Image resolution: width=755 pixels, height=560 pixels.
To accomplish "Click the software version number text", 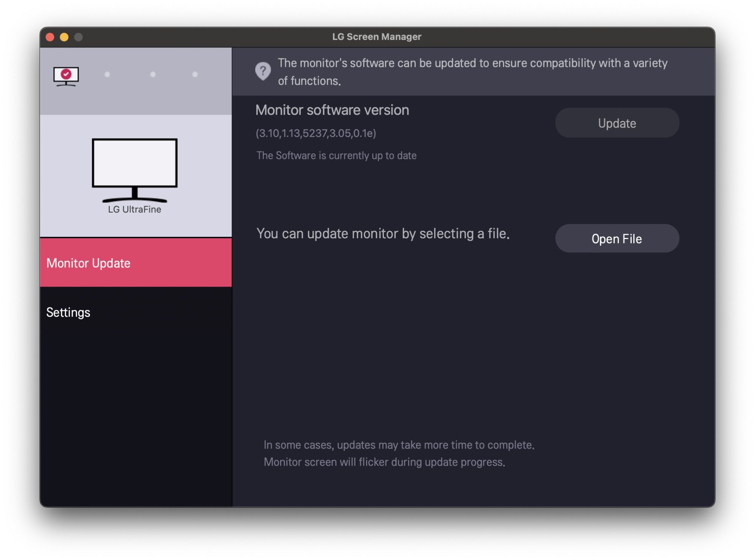I will point(316,133).
